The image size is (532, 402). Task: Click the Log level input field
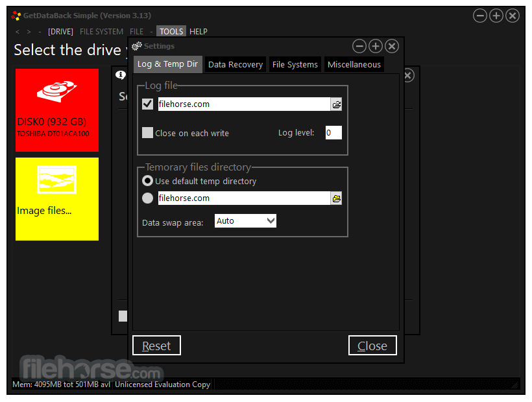333,132
